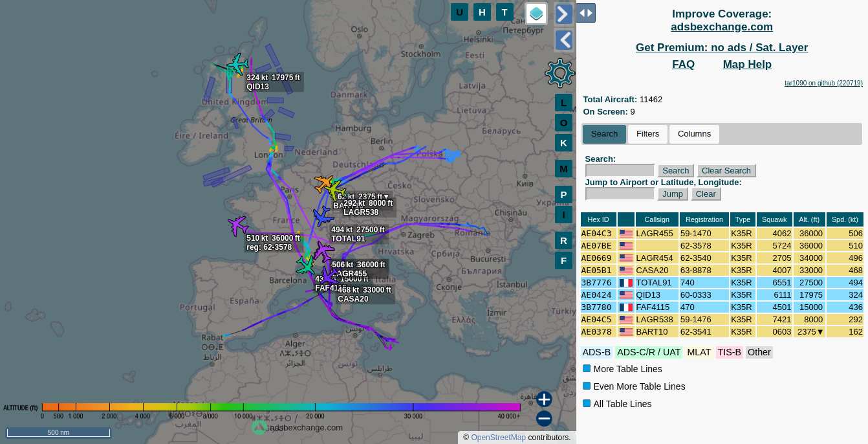Open the adsbexchange.com coverage link
The height and width of the screenshot is (444, 868).
722,27
